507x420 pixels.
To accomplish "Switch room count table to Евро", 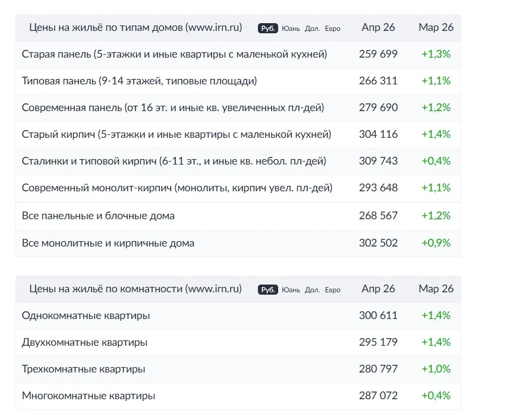I will click(332, 290).
